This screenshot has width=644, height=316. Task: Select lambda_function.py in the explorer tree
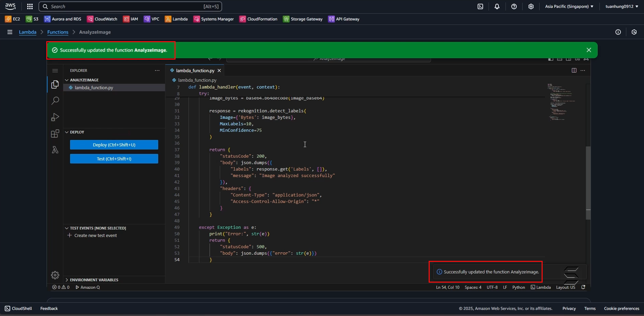pos(114,88)
